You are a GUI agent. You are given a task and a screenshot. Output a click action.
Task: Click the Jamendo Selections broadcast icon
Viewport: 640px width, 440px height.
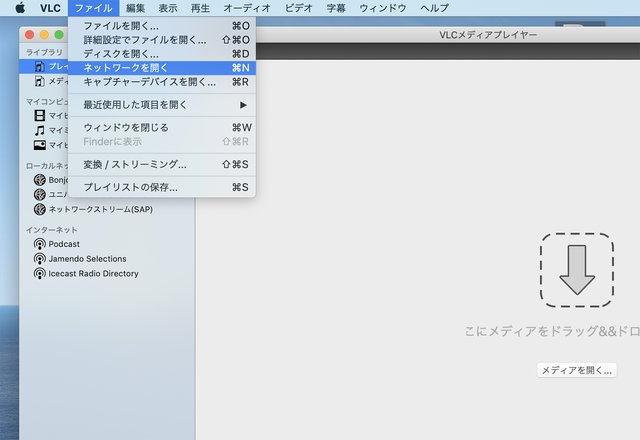click(40, 258)
